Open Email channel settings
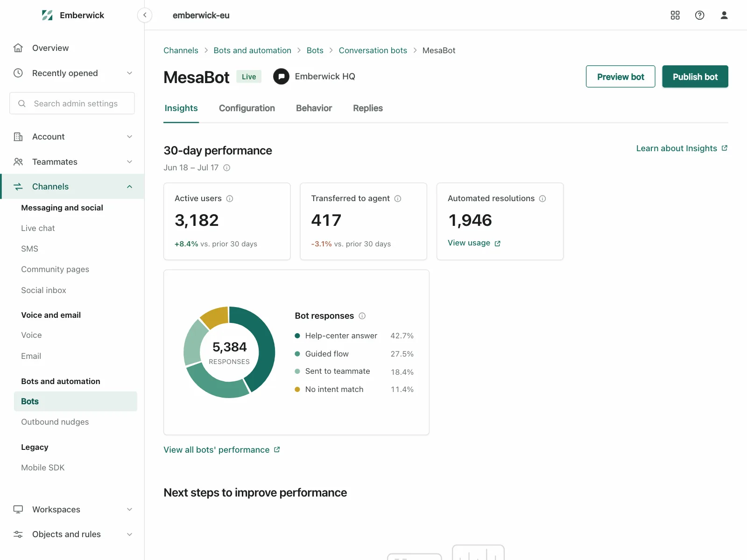 coord(31,356)
